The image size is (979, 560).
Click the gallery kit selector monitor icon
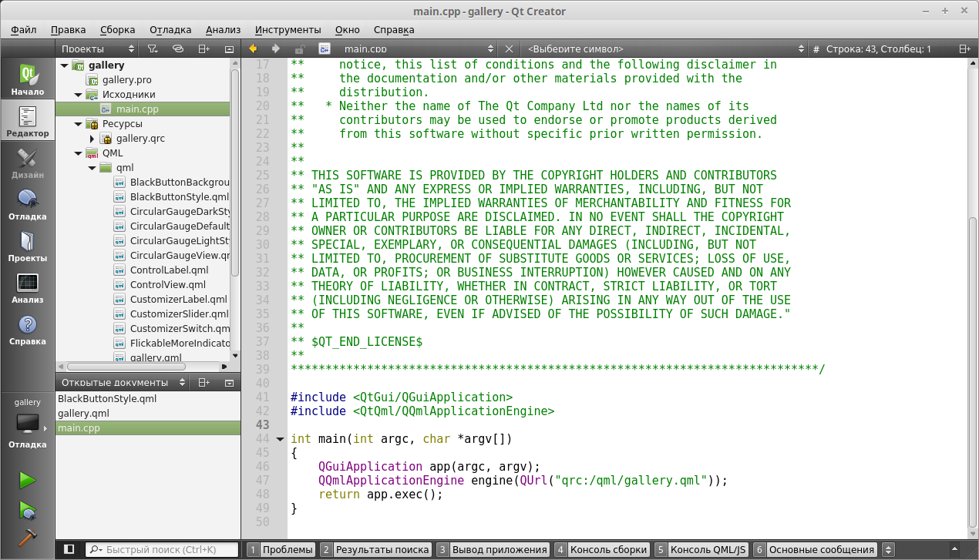[x=28, y=423]
